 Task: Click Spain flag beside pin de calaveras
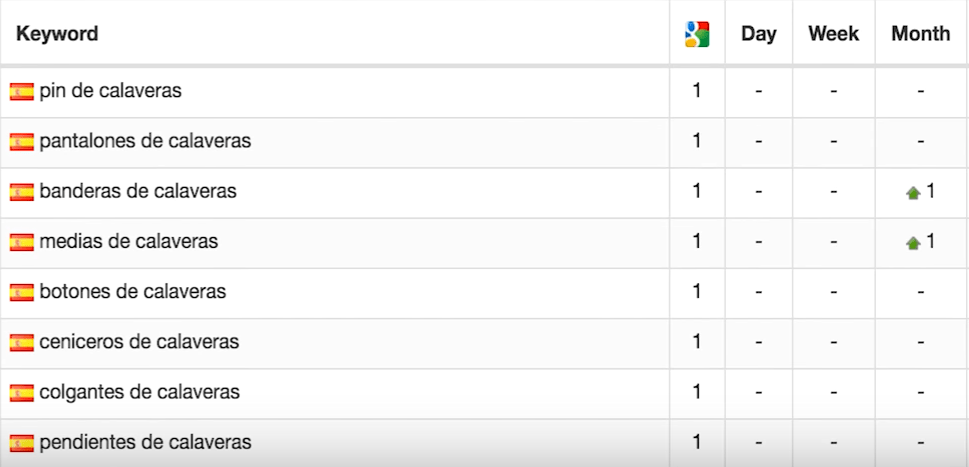(x=22, y=92)
